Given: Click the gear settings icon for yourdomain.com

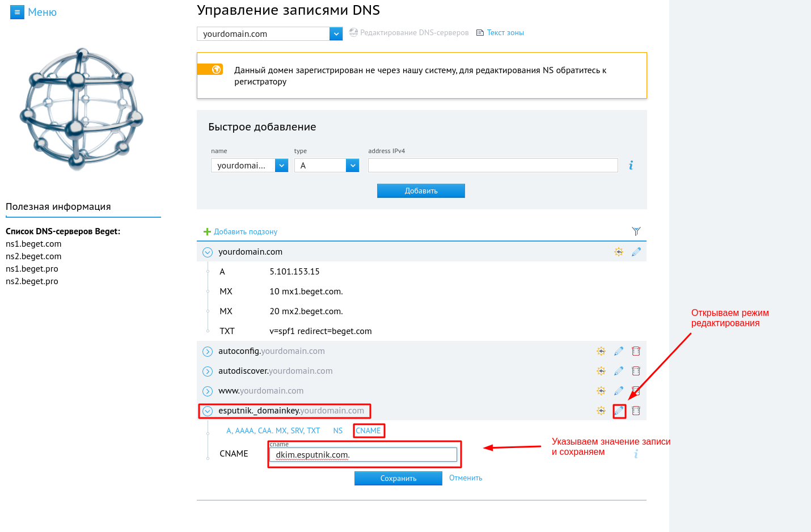Looking at the screenshot, I should pyautogui.click(x=619, y=252).
